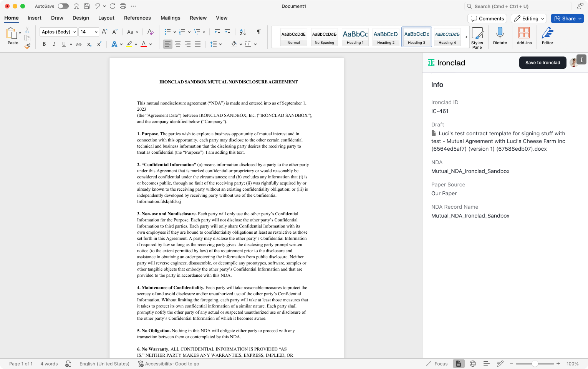Toggle strikethrough formatting

(79, 44)
